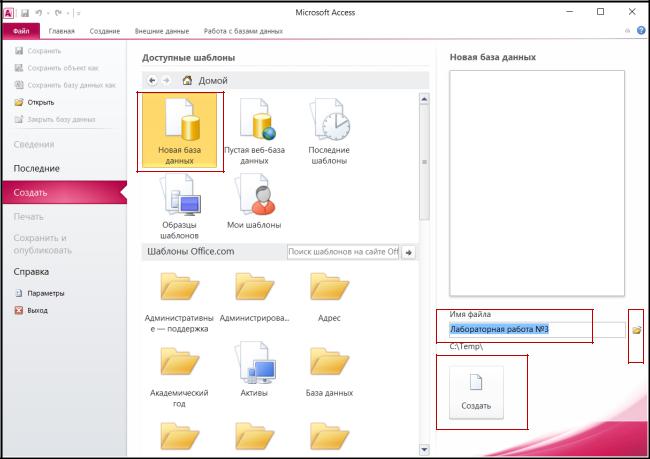
Task: Click Выход to exit Access
Action: (32, 310)
